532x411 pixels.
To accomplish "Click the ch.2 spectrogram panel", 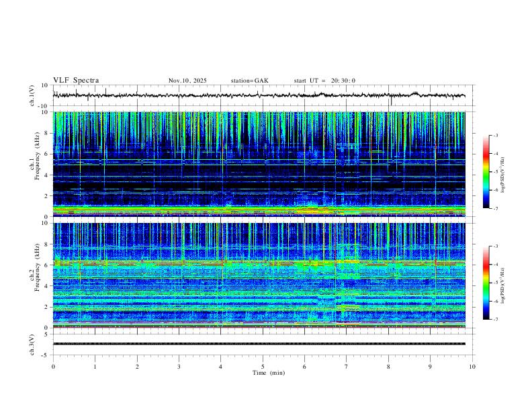I will click(259, 275).
